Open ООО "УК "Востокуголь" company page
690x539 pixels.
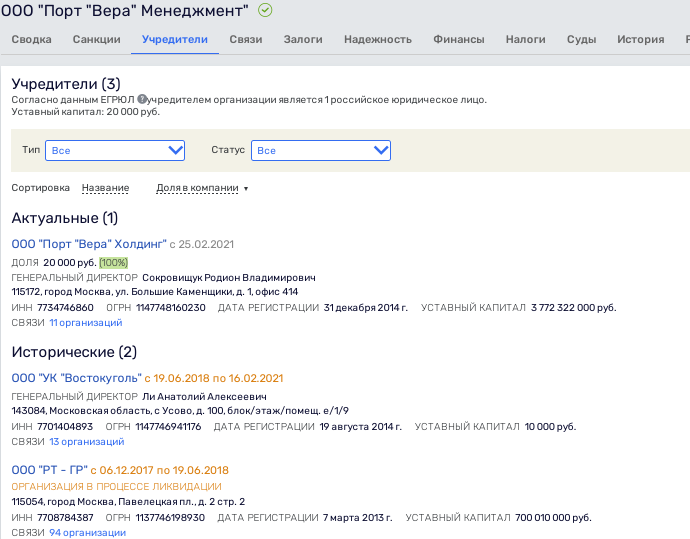[x=76, y=378]
